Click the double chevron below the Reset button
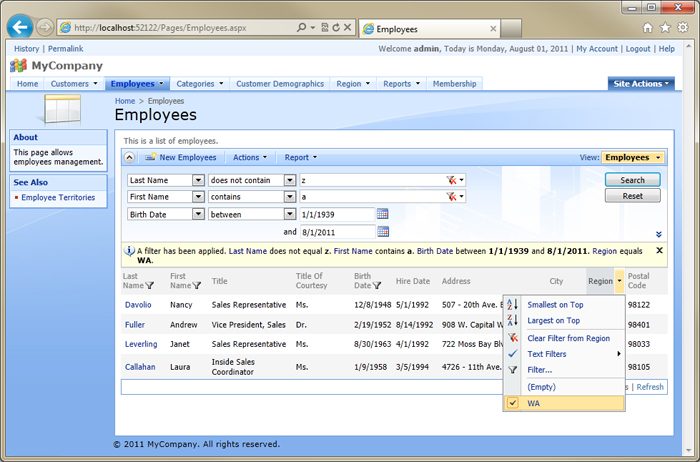The image size is (700, 462). click(658, 234)
